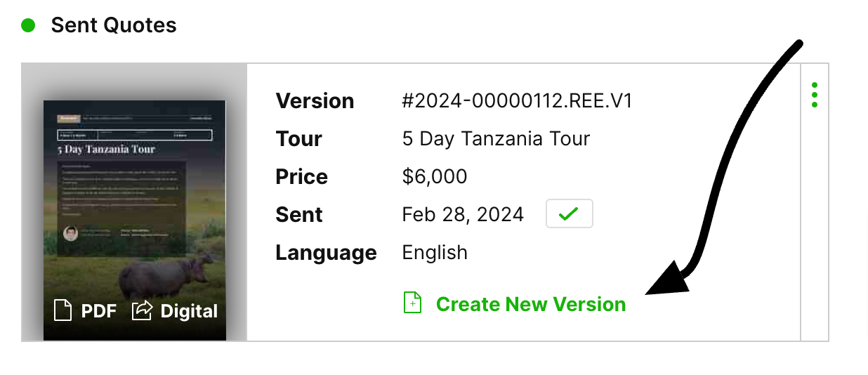Click the Digital share arrow icon
The height and width of the screenshot is (375, 868).
coord(142,310)
